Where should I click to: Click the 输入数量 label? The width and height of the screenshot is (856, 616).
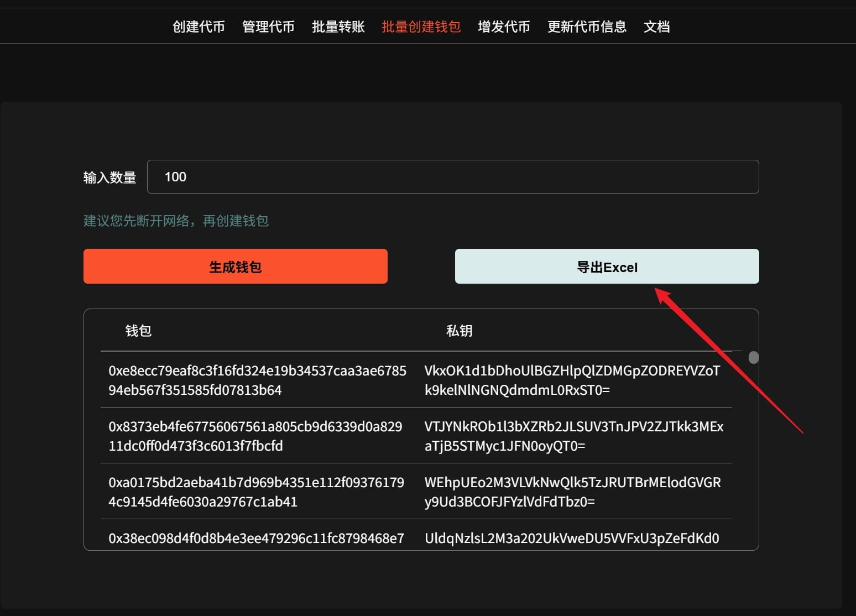[x=109, y=177]
